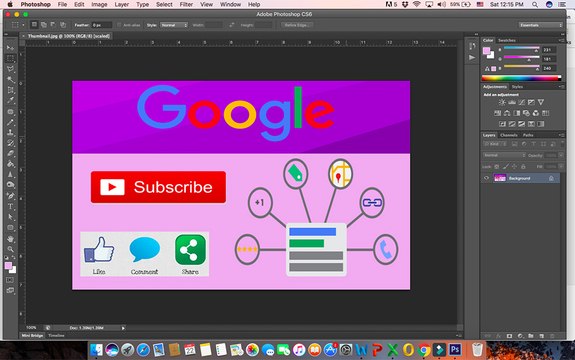Click Subtract from selection in options bar

click(x=53, y=25)
